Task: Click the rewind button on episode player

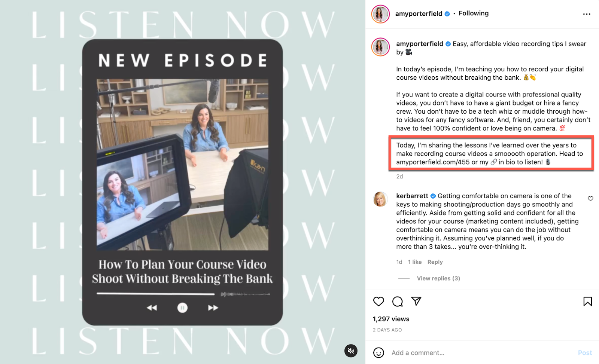Action: (x=152, y=308)
